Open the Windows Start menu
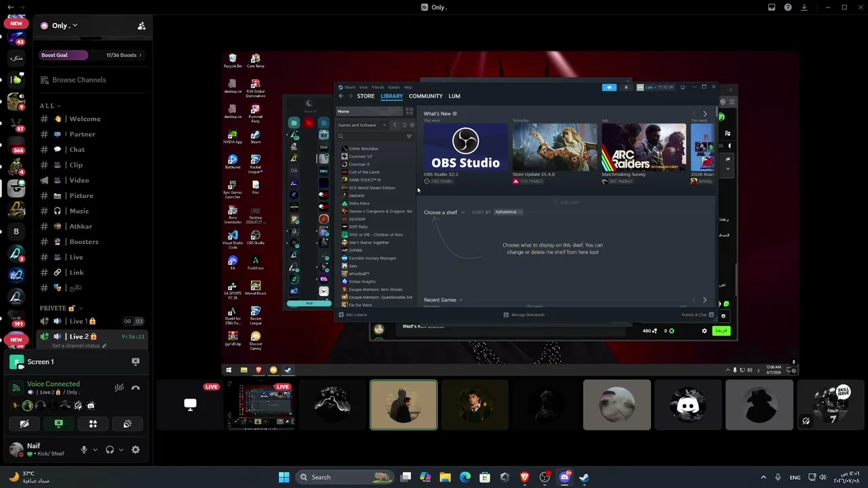 284,477
